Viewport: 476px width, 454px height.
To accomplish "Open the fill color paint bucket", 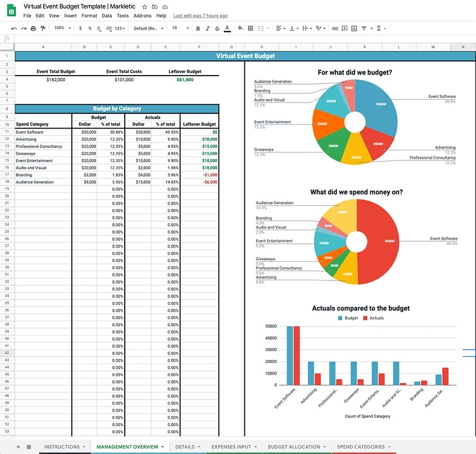I will 240,29.
